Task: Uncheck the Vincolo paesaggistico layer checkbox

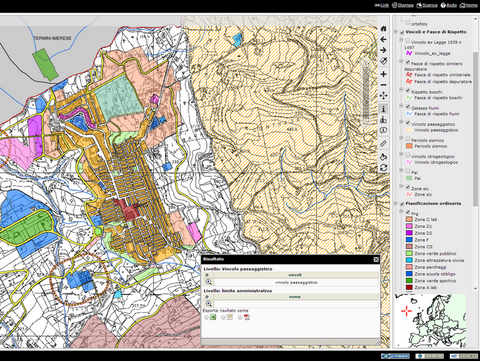Action: [x=408, y=122]
